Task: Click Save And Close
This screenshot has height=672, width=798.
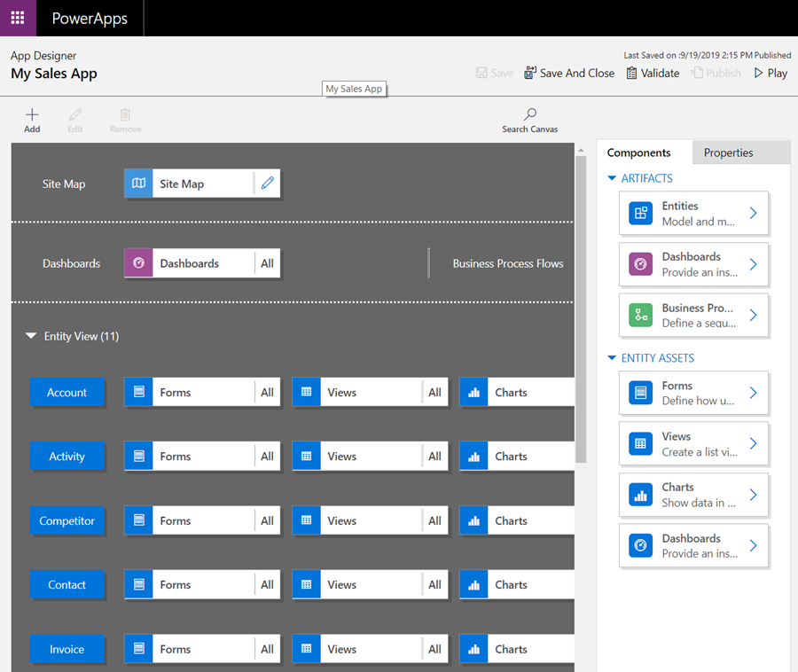Action: [x=569, y=74]
